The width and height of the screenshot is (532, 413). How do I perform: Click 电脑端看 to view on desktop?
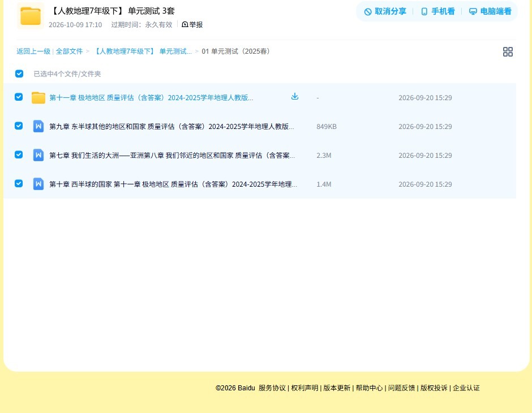coord(490,11)
